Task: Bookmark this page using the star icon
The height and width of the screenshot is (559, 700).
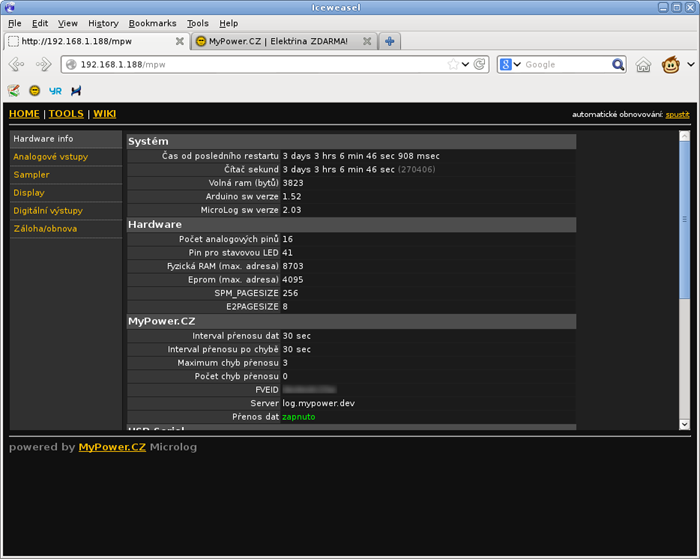Action: point(454,65)
